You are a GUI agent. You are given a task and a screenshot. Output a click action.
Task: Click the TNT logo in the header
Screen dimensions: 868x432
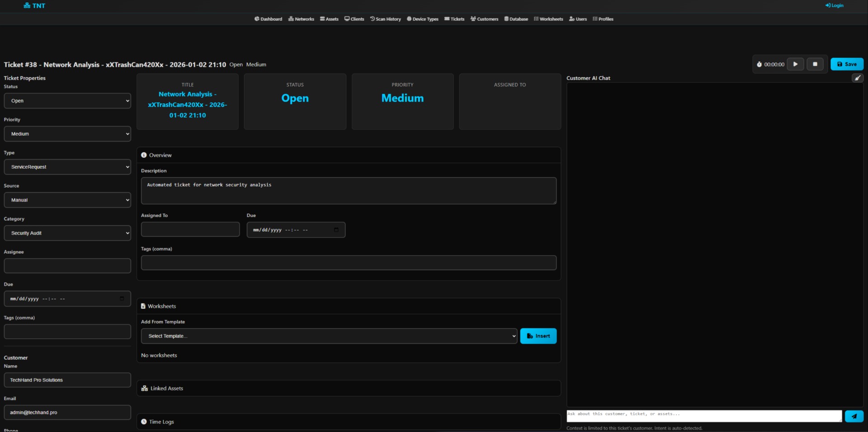(34, 6)
